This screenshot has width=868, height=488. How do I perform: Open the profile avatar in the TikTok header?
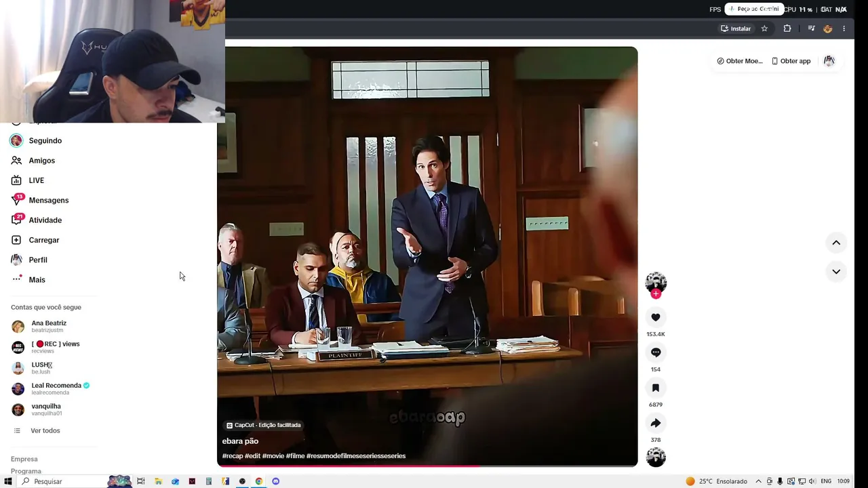coord(829,61)
